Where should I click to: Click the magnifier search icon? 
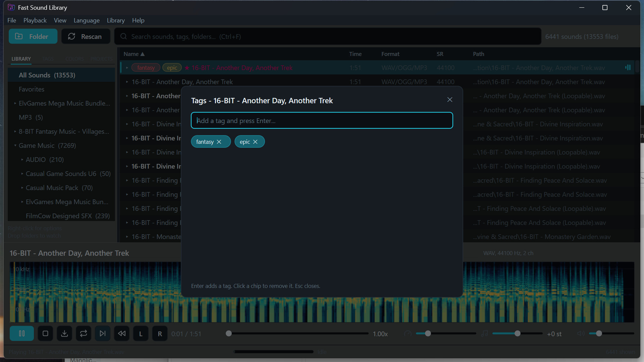click(123, 36)
